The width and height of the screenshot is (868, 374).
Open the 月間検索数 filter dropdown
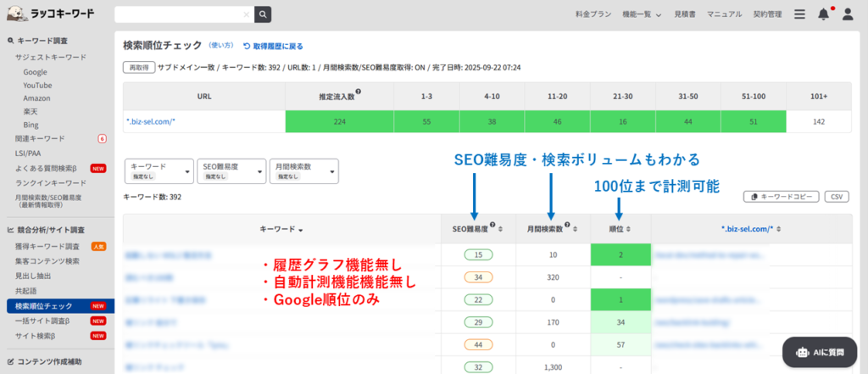pyautogui.click(x=303, y=171)
